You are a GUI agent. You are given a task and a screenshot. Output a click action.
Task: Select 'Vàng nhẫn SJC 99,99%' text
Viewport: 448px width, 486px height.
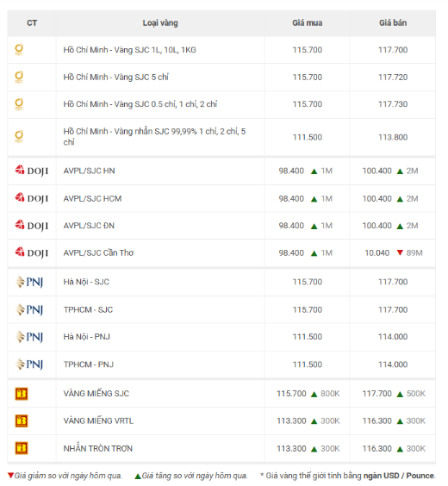[x=156, y=132]
